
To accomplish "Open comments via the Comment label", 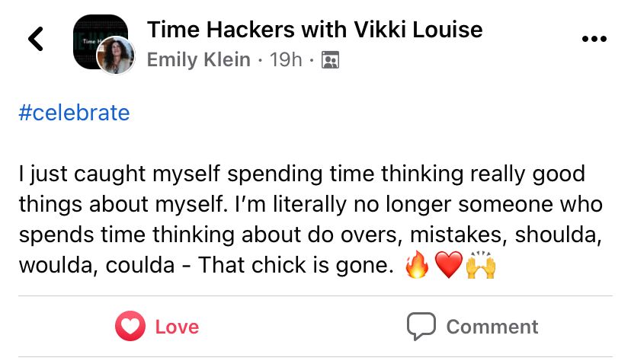I will click(492, 327).
